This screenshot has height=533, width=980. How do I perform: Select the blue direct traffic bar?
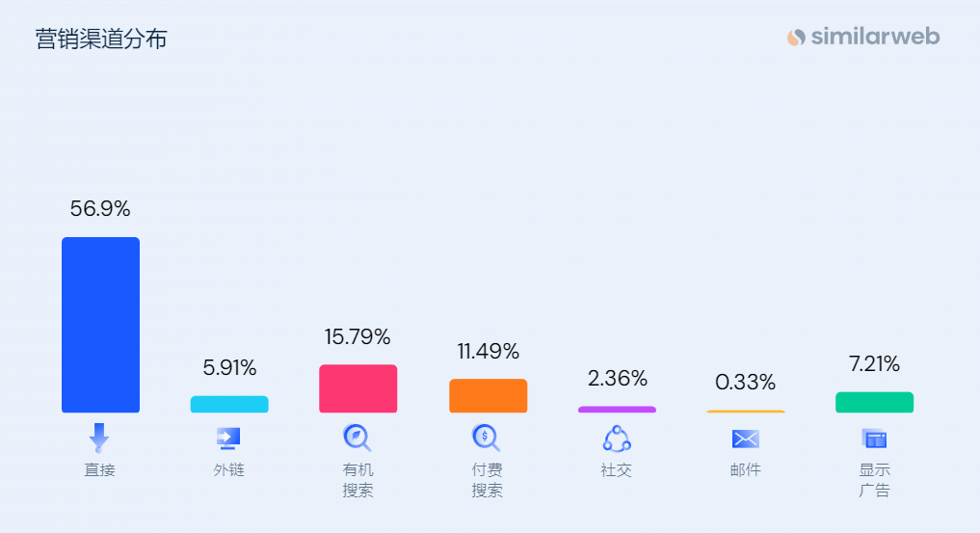(x=100, y=325)
